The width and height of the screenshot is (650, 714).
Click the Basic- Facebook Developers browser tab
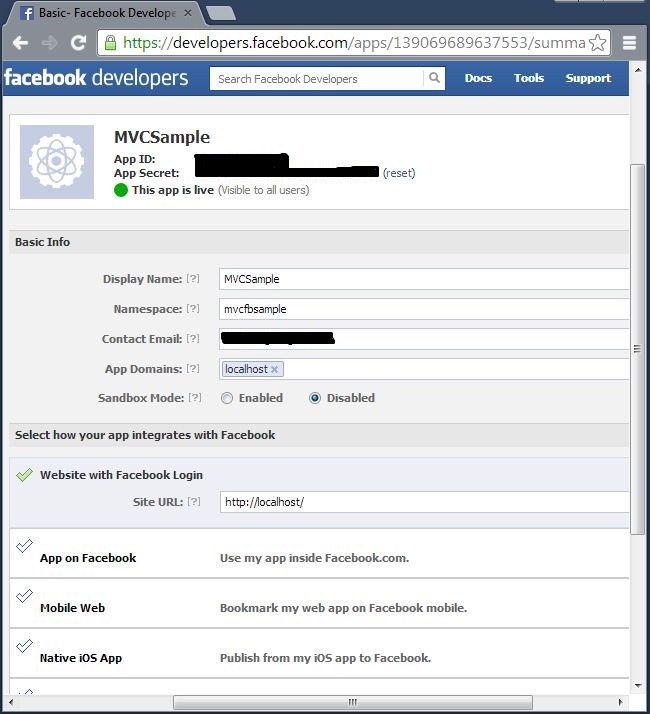(x=105, y=13)
